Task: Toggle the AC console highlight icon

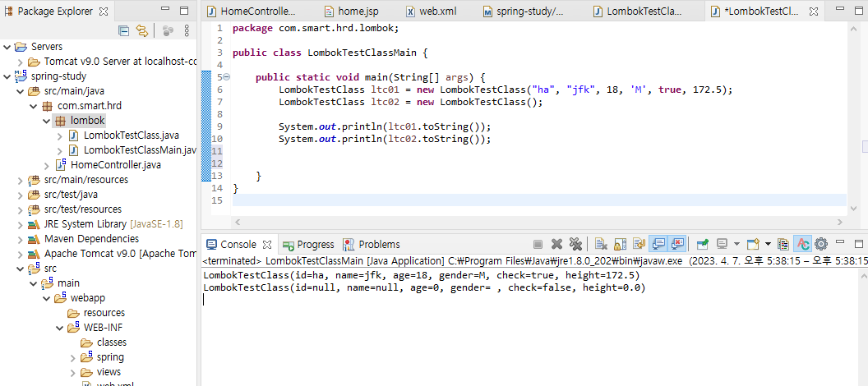Action: (x=802, y=244)
